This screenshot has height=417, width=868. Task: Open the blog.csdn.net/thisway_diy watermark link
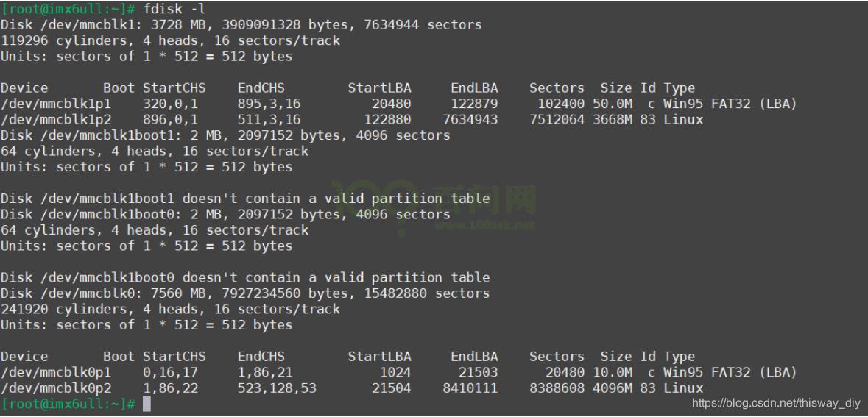[776, 403]
